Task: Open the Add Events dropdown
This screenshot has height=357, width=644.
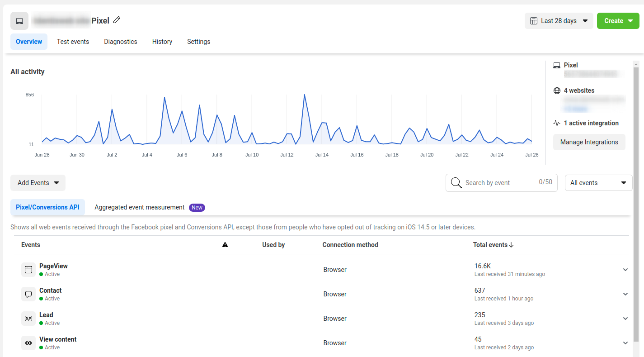Action: pos(38,183)
